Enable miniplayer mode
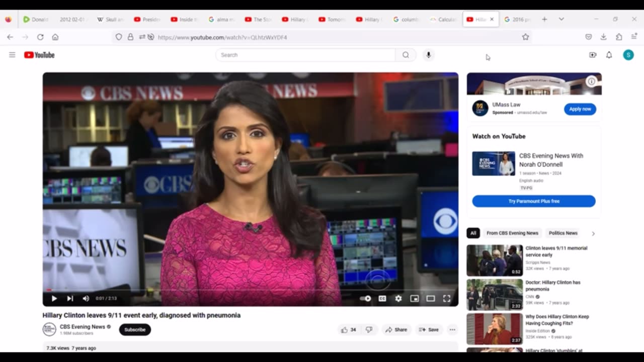The height and width of the screenshot is (362, 644). point(415,298)
